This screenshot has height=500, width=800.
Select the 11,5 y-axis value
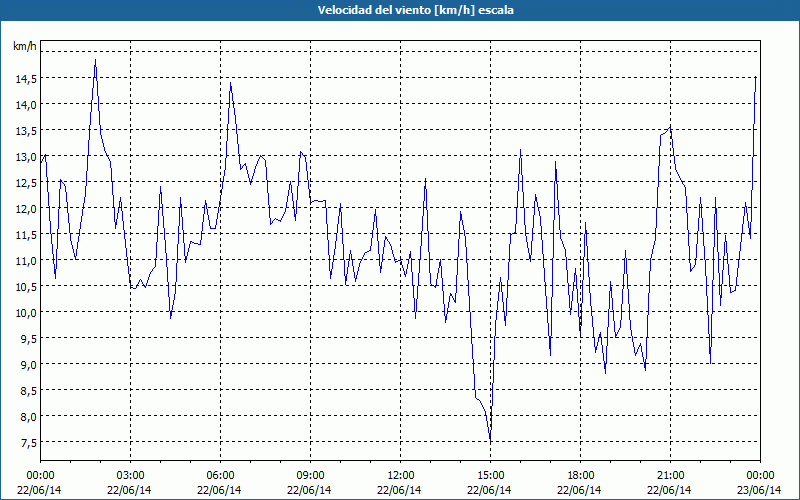click(25, 235)
